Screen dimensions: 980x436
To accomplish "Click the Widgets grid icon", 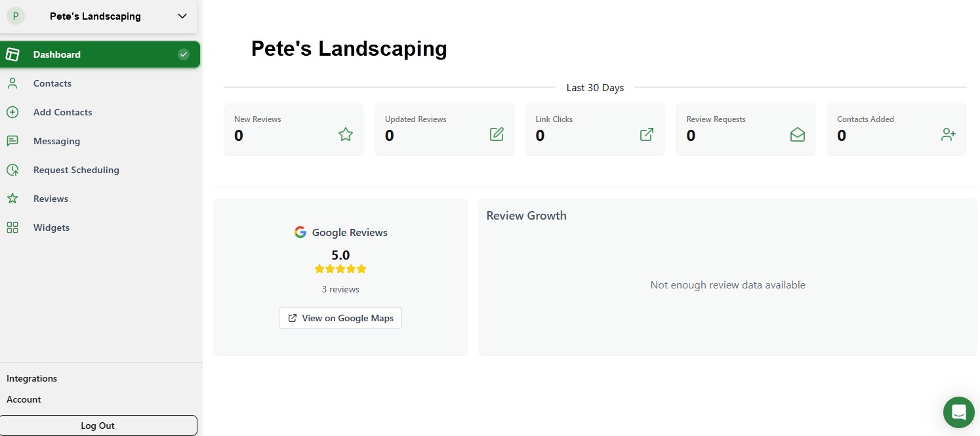I will (12, 228).
